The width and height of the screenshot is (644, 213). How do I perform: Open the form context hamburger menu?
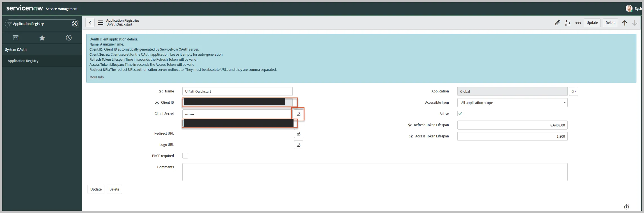tap(100, 23)
